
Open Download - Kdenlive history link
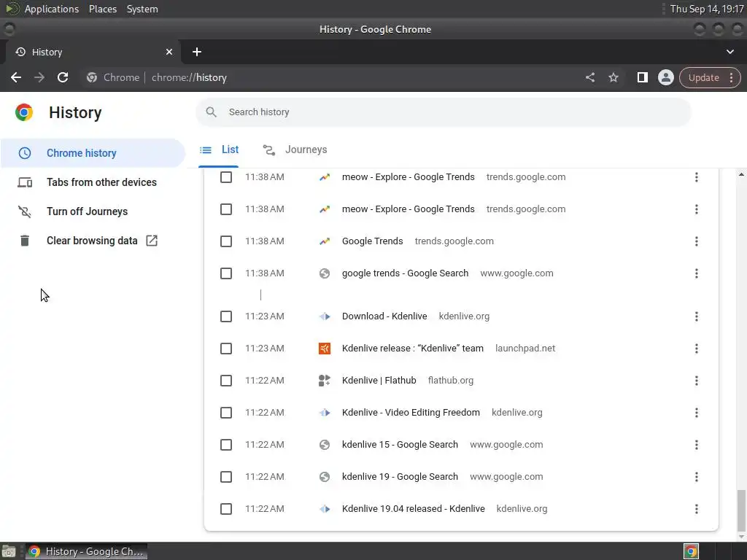(x=384, y=316)
